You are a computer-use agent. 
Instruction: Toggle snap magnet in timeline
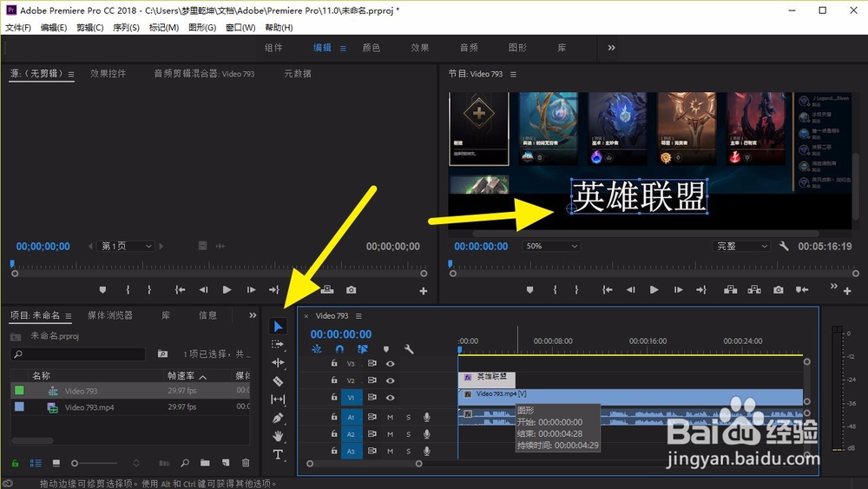(339, 349)
